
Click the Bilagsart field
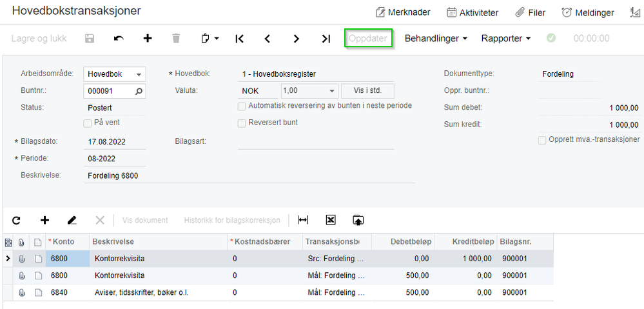(x=316, y=142)
